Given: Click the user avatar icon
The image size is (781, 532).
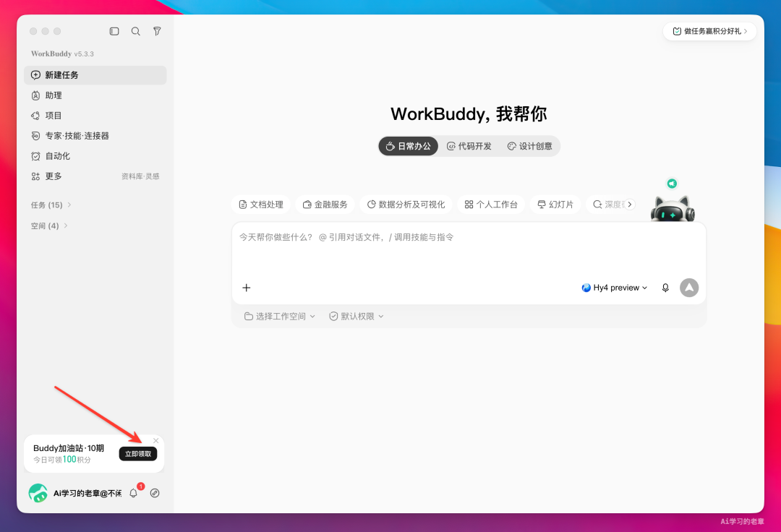Looking at the screenshot, I should 38,493.
